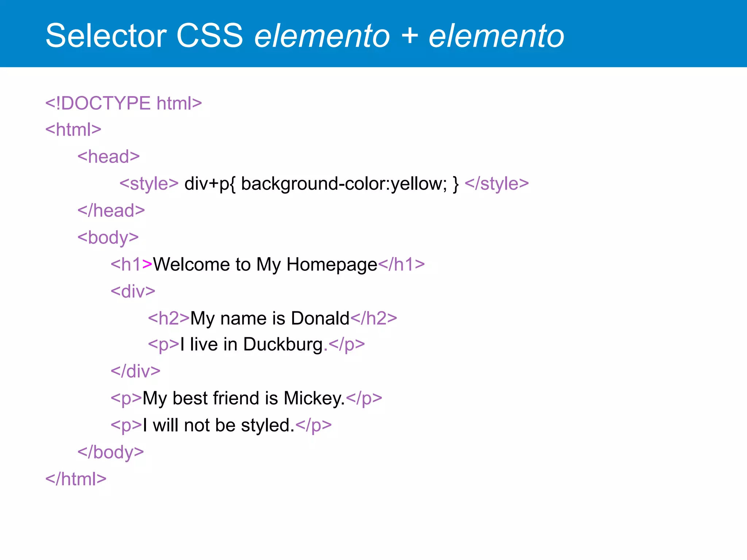747x560 pixels.
Task: Click the 'My best friend is Mickey.' line
Action: (247, 398)
